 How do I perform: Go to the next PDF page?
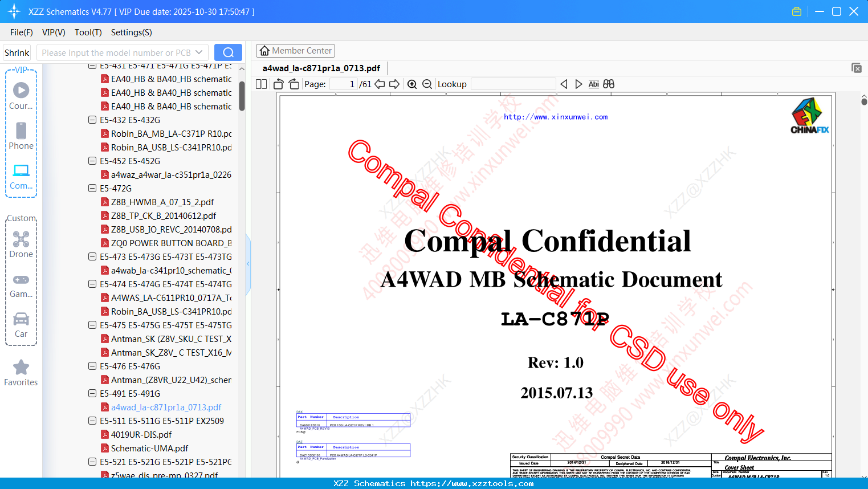tap(394, 84)
